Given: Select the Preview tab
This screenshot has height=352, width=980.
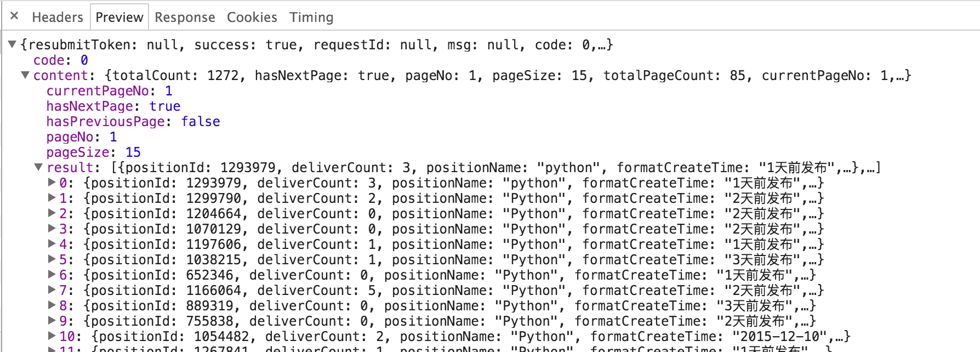Looking at the screenshot, I should 119,17.
